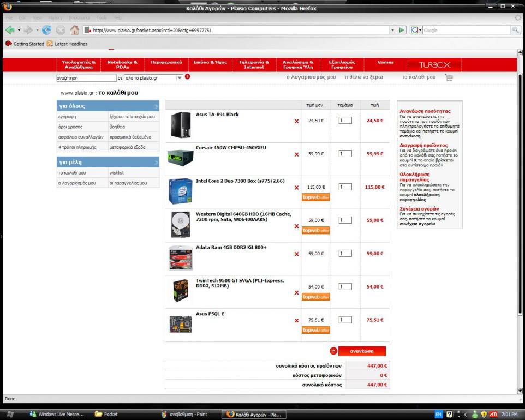This screenshot has height=420, width=525.
Task: Delete Intel Core 2 Duo 7300 with red X
Action: click(x=297, y=188)
